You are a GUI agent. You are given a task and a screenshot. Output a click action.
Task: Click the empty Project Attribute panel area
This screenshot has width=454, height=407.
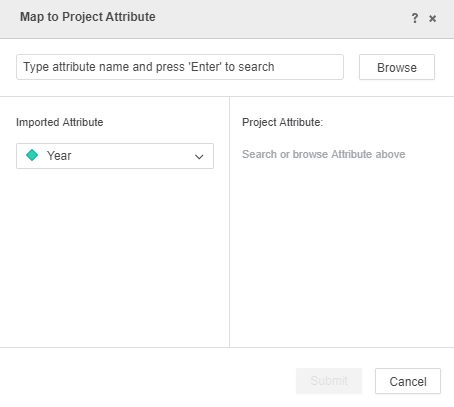pos(342,253)
